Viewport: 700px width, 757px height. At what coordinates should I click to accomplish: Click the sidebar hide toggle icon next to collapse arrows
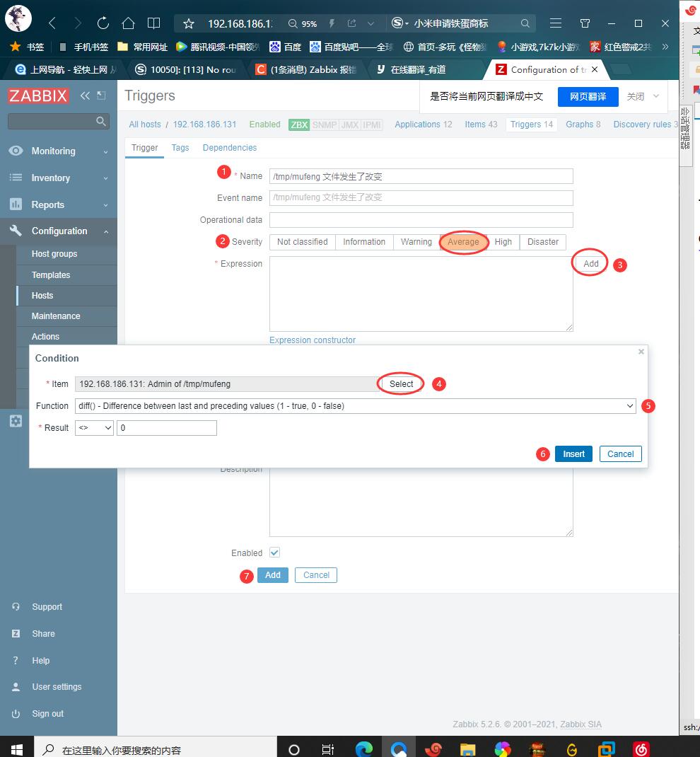(x=101, y=96)
